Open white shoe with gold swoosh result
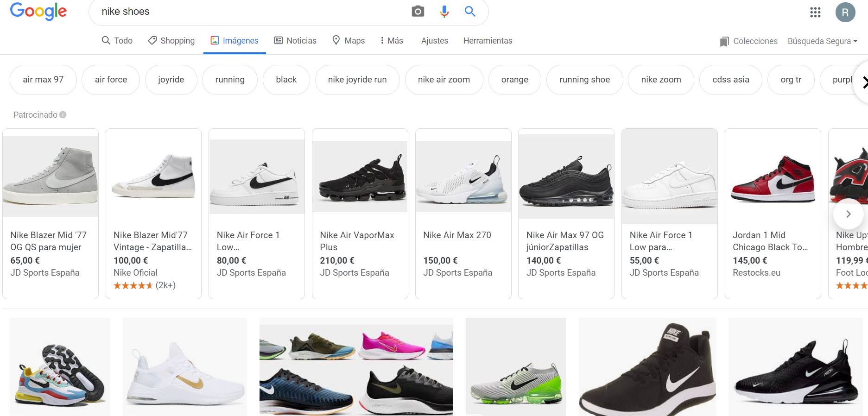This screenshot has height=416, width=868. pyautogui.click(x=185, y=367)
